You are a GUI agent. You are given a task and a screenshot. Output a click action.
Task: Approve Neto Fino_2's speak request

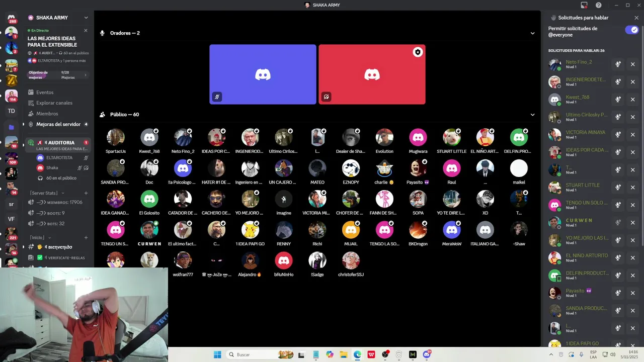618,64
